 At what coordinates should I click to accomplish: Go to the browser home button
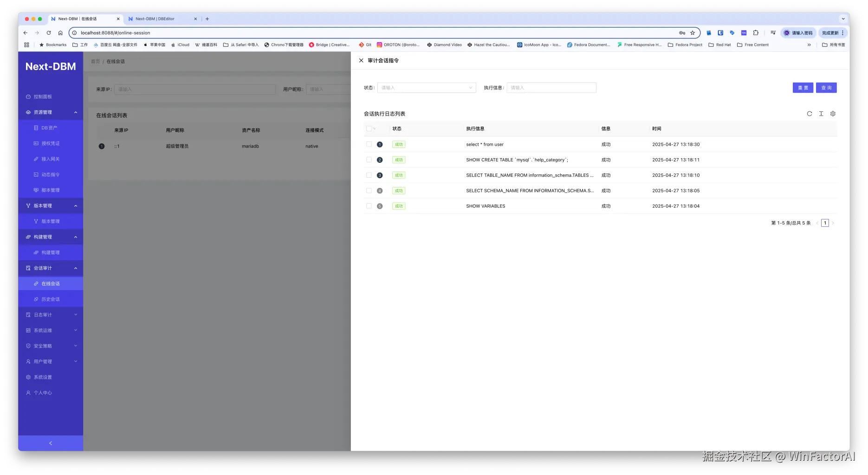[x=60, y=33]
